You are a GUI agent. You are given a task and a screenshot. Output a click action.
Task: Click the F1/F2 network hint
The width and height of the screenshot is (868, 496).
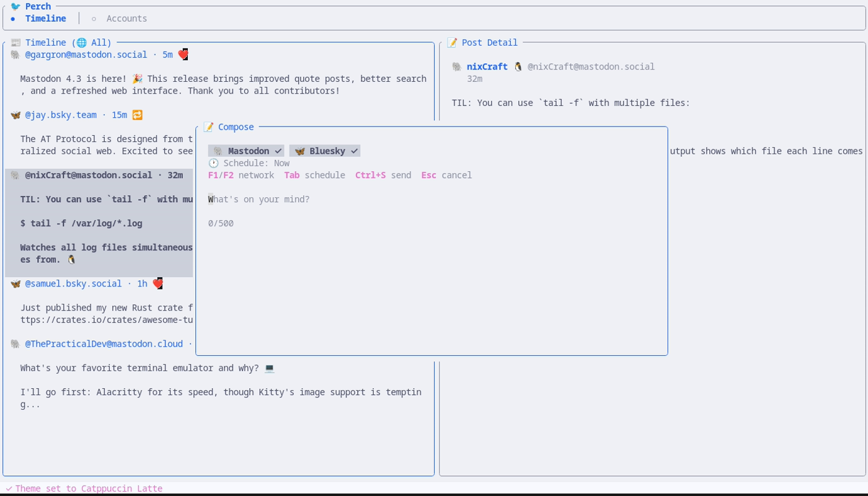[x=241, y=175]
